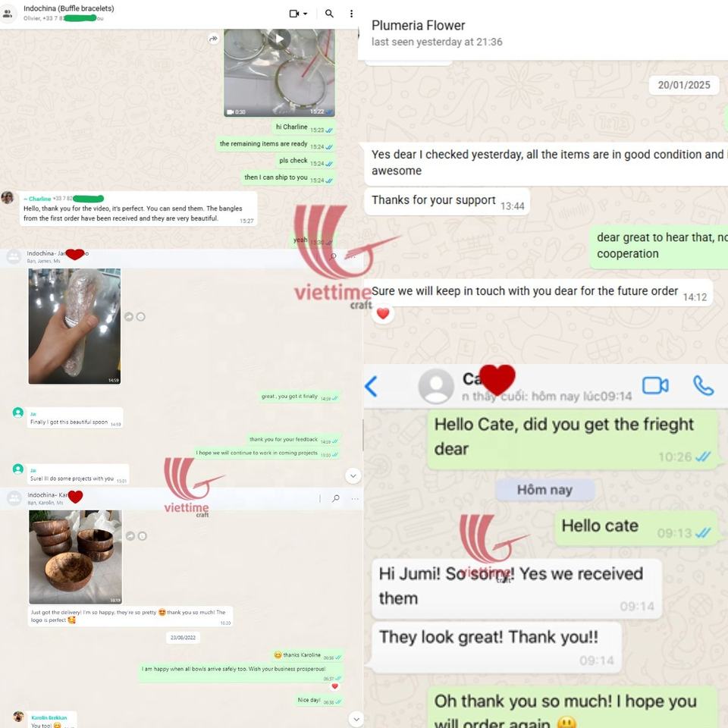Image resolution: width=728 pixels, height=728 pixels.
Task: Open Cate's profile avatar
Action: click(436, 386)
